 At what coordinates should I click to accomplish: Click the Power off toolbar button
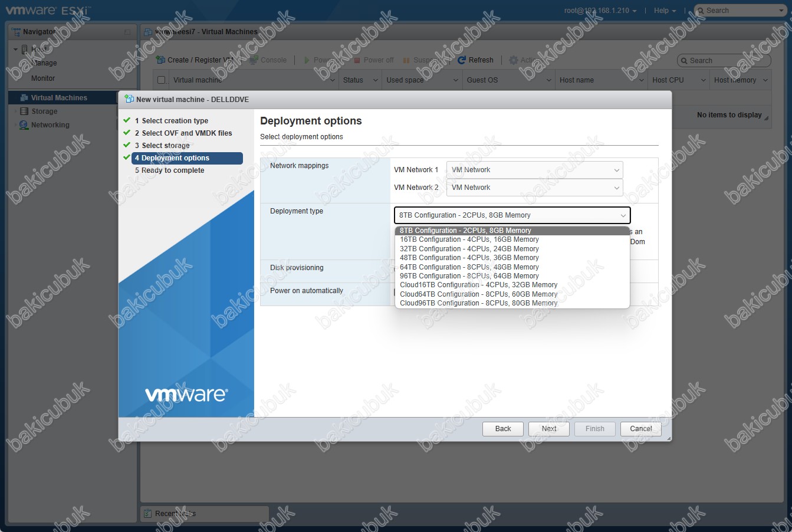coord(373,60)
